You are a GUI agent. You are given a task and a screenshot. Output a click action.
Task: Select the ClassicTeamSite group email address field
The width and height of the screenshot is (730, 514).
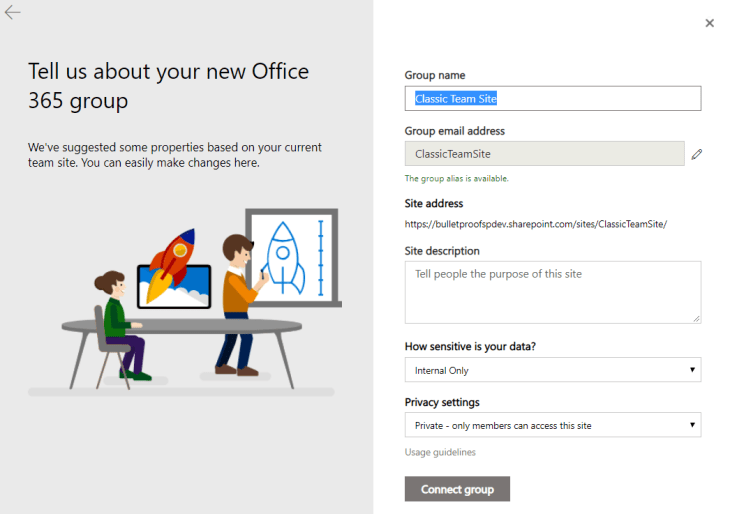[544, 154]
